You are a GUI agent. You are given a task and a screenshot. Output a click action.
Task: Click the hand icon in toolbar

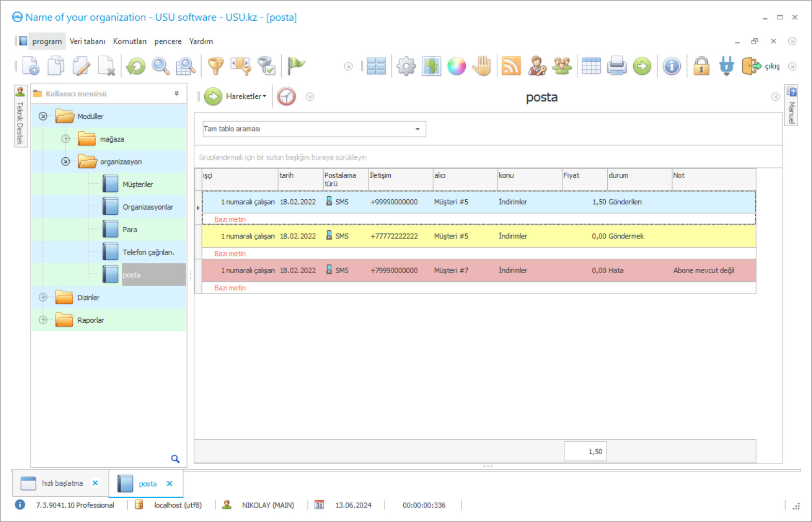482,66
